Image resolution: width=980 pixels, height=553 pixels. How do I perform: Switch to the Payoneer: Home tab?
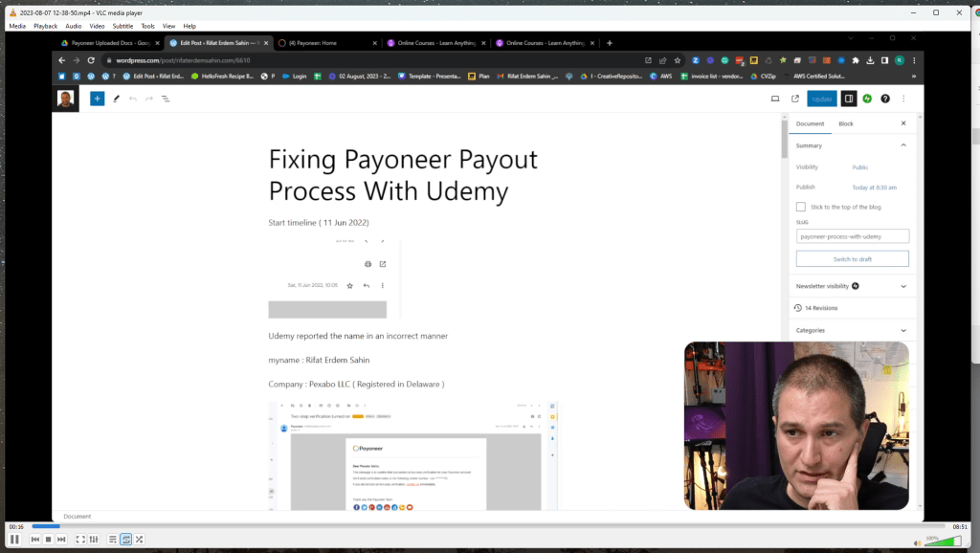(327, 43)
